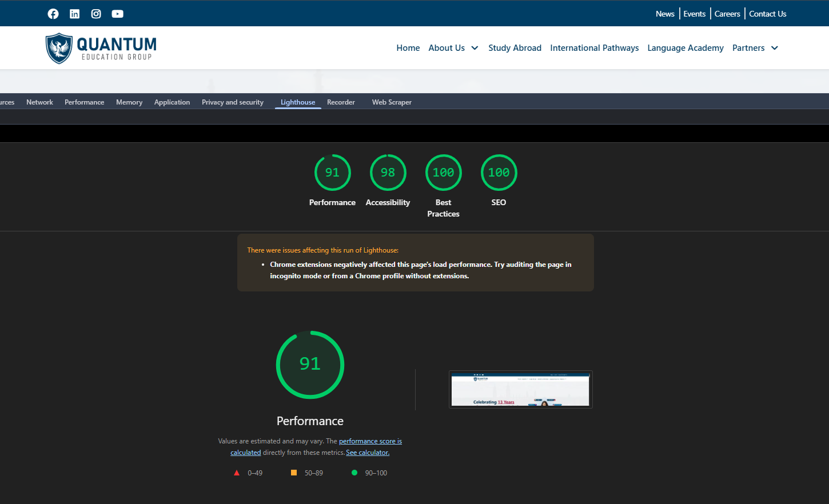Viewport: 829px width, 504px height.
Task: Go to the Study Abroad page
Action: [515, 48]
